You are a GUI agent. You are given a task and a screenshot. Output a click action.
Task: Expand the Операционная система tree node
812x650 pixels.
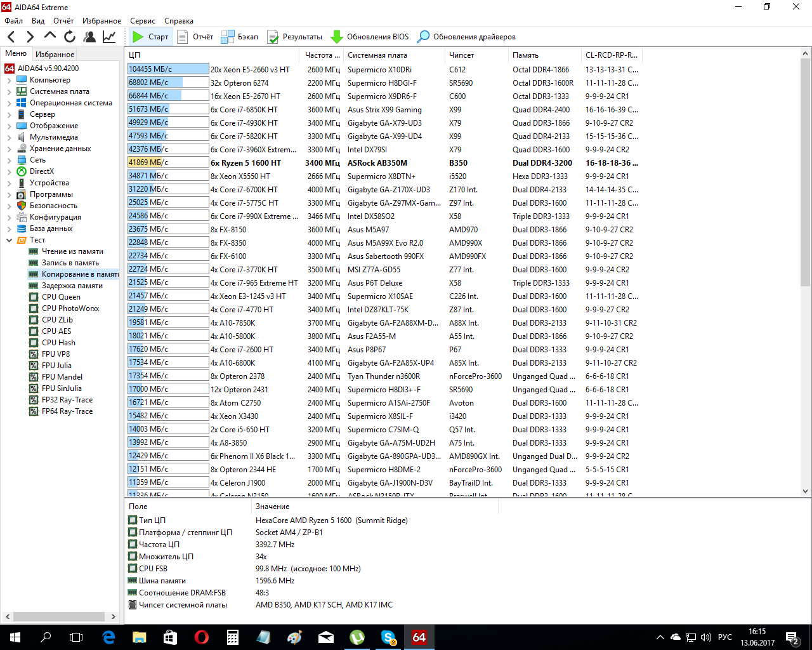[9, 103]
